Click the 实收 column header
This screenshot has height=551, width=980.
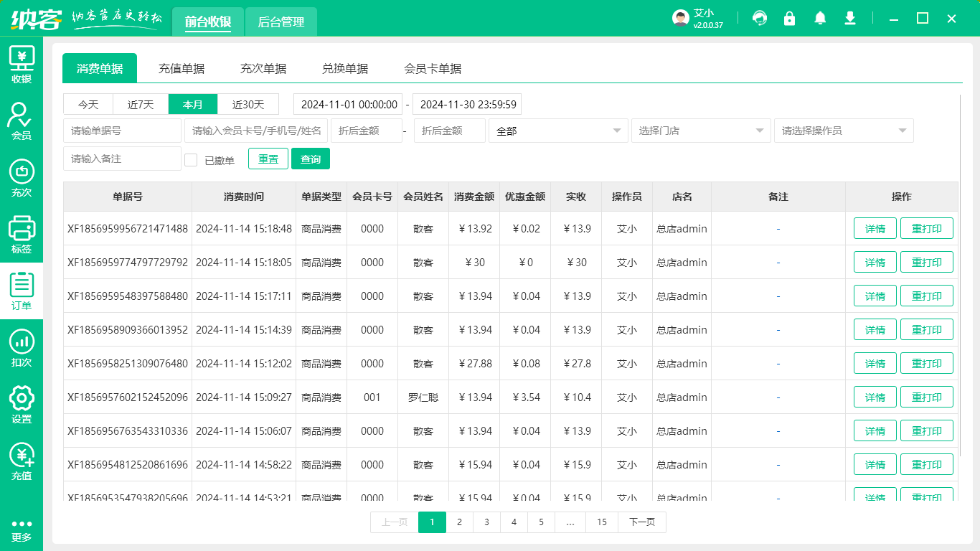click(576, 197)
